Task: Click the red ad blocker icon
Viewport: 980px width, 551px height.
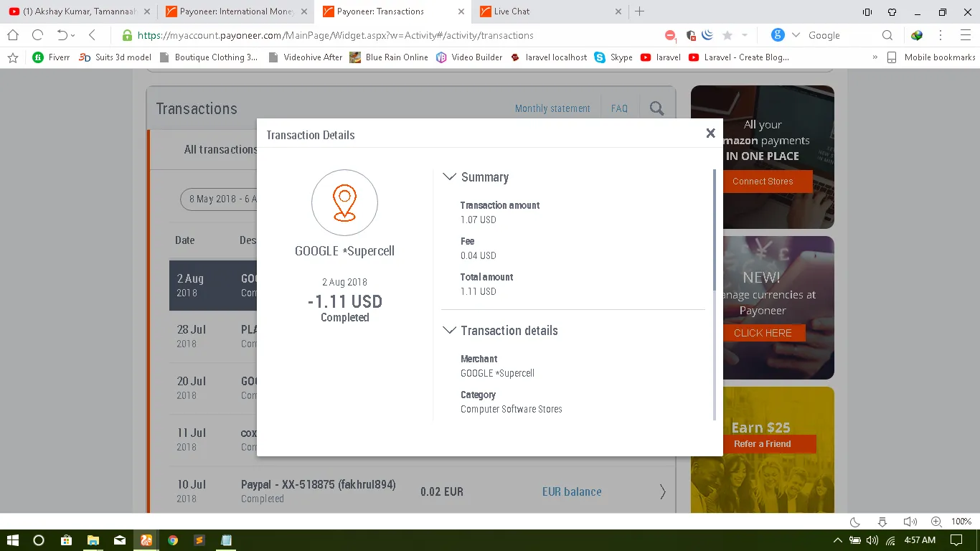Action: point(670,35)
